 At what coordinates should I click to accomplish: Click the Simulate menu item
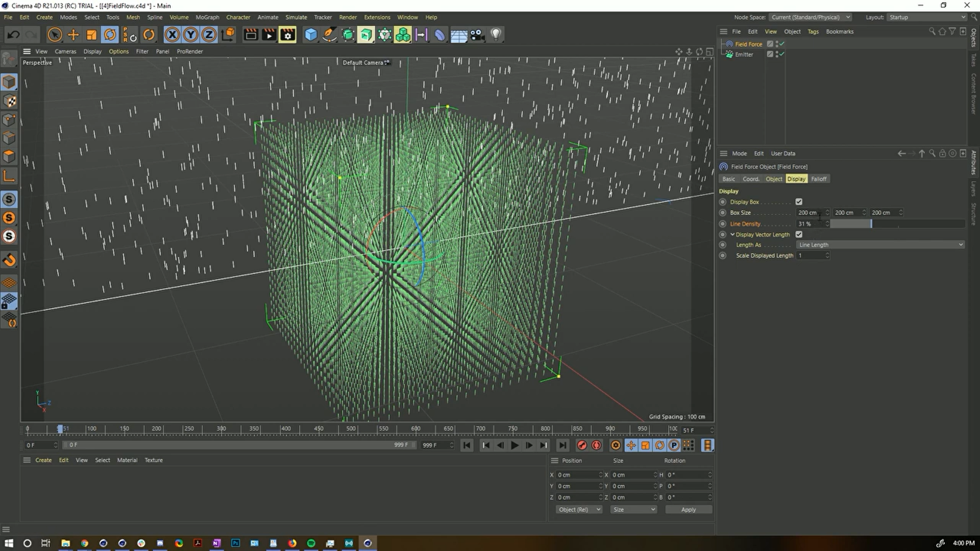point(295,17)
